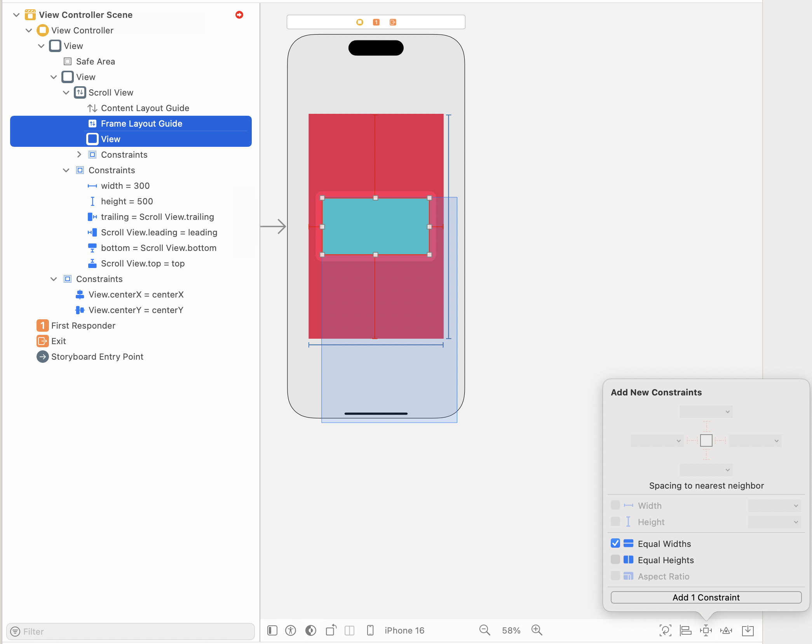Collapse the Scroll View tree item
Image resolution: width=812 pixels, height=644 pixels.
point(66,92)
